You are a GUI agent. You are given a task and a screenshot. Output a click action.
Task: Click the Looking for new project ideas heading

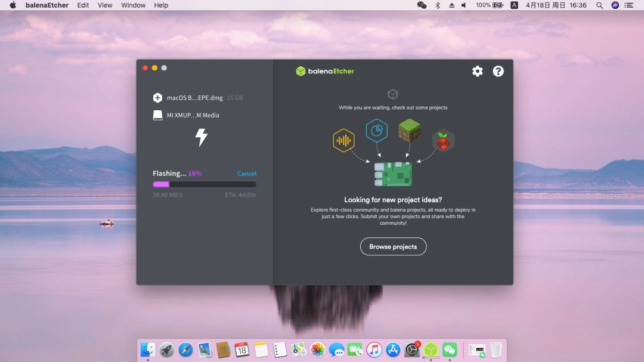[x=393, y=200]
